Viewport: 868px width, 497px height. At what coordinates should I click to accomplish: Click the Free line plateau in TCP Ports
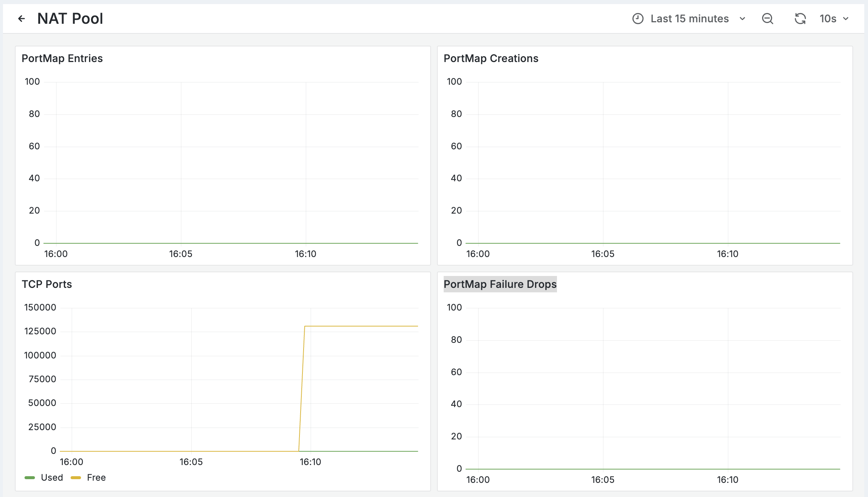point(360,326)
